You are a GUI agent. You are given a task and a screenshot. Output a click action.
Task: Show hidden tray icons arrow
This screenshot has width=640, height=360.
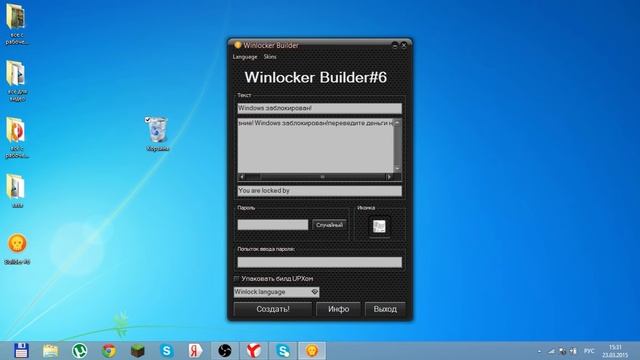tap(540, 351)
